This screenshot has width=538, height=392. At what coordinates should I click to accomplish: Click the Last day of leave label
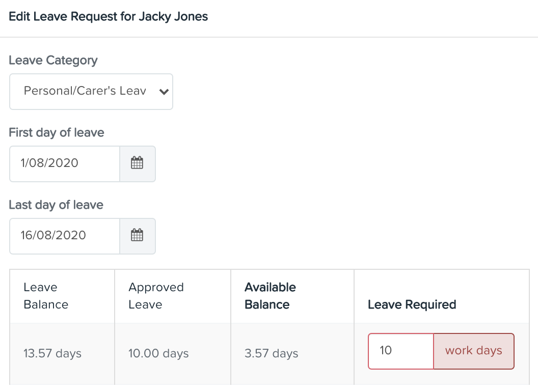(x=56, y=205)
